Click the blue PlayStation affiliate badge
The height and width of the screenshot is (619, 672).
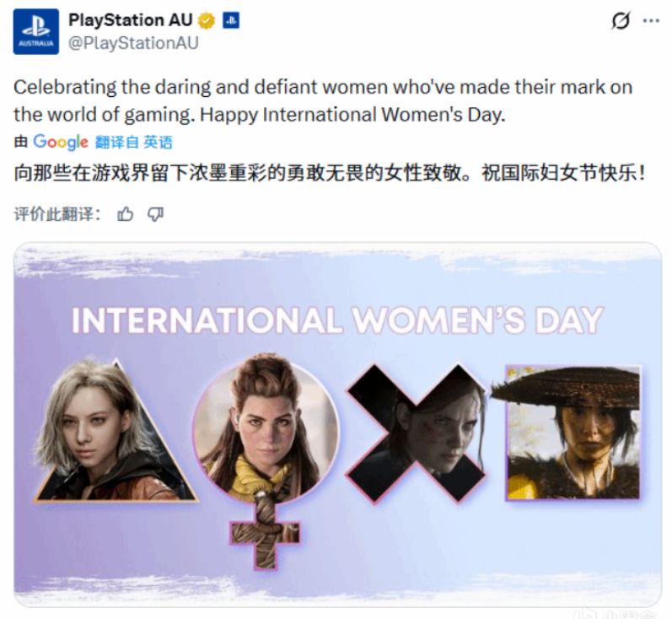pyautogui.click(x=231, y=20)
